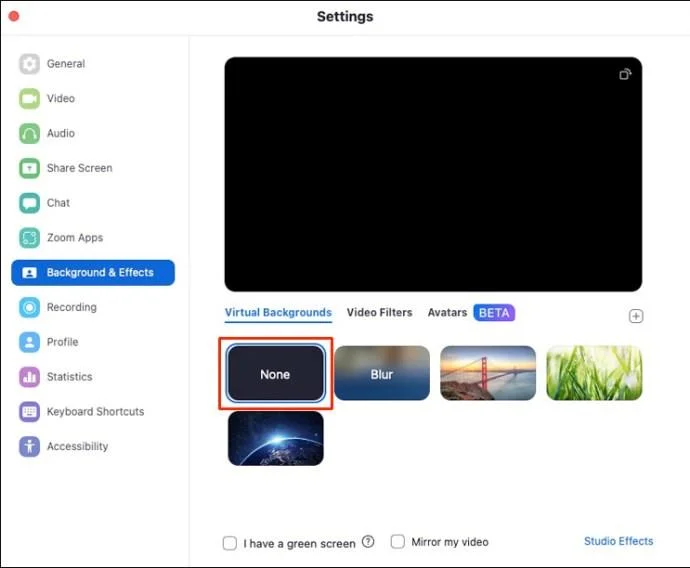Click the Background & Effects icon
690x568 pixels.
pos(29,273)
